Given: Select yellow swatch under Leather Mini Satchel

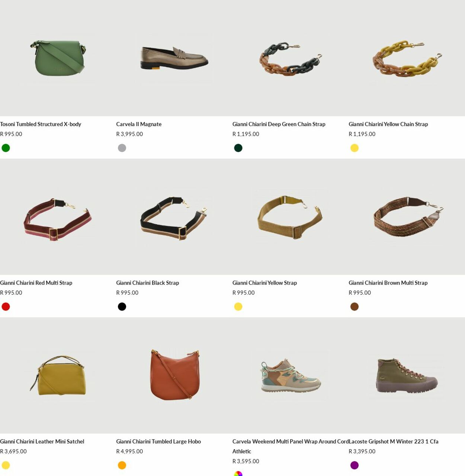Looking at the screenshot, I should pos(6,466).
